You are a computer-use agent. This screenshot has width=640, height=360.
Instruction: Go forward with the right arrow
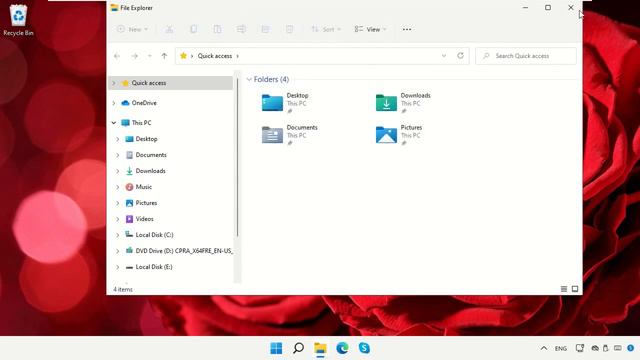click(134, 56)
